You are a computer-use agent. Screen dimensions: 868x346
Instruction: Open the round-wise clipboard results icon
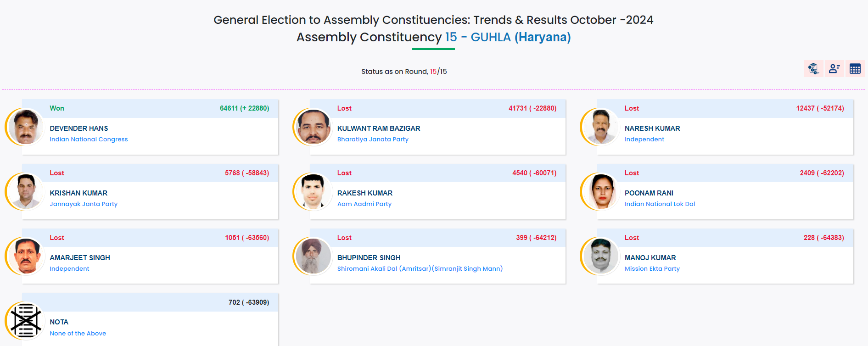click(813, 69)
